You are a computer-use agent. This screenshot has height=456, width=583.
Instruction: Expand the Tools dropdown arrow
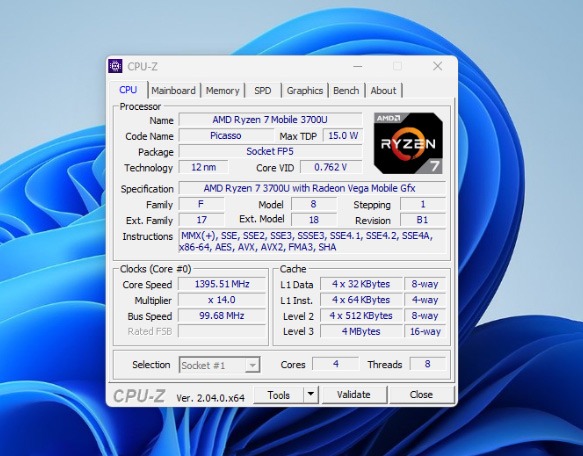point(311,395)
